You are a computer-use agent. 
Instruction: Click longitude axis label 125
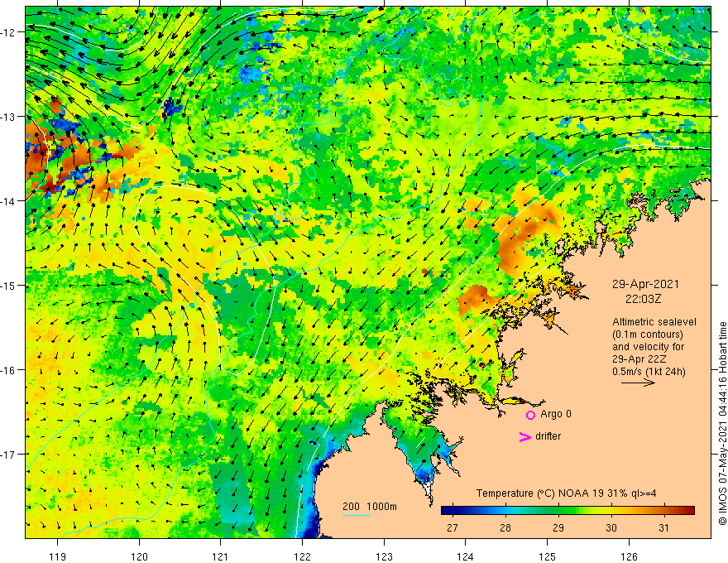[x=548, y=556]
